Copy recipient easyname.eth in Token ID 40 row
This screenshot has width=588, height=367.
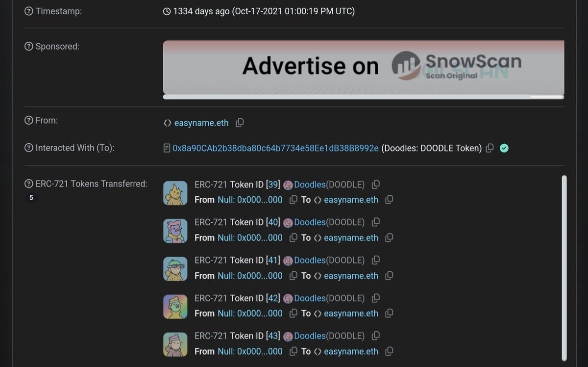point(389,237)
